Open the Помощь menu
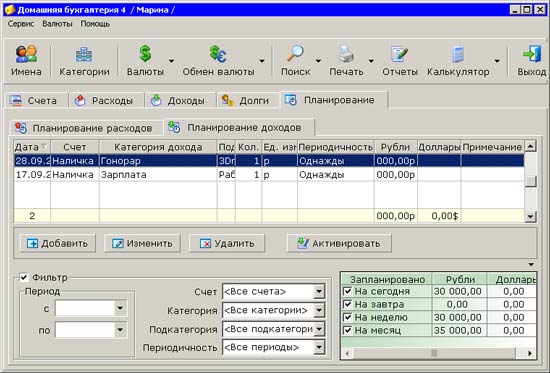This screenshot has width=550, height=373. (95, 24)
